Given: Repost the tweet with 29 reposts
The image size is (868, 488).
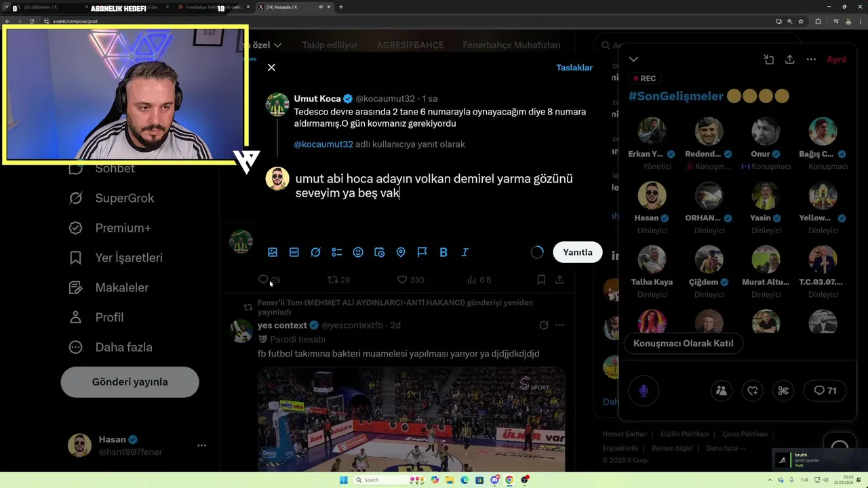Looking at the screenshot, I should 338,280.
